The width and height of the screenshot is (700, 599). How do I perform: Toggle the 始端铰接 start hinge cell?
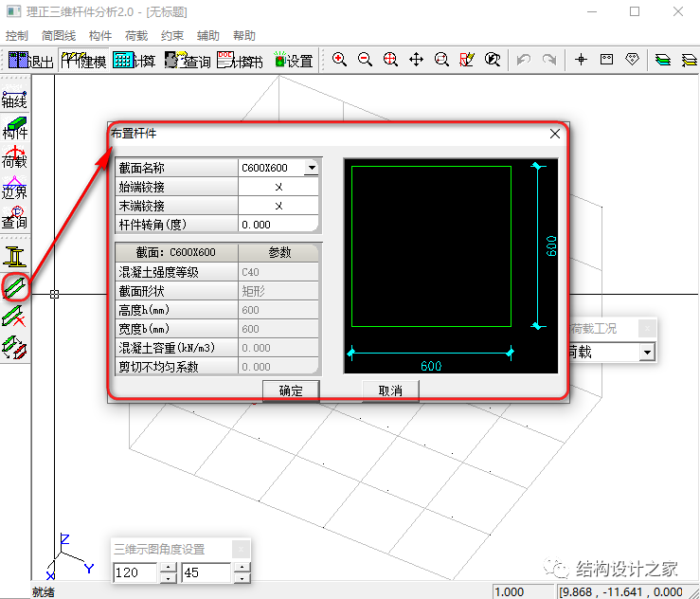click(x=278, y=187)
